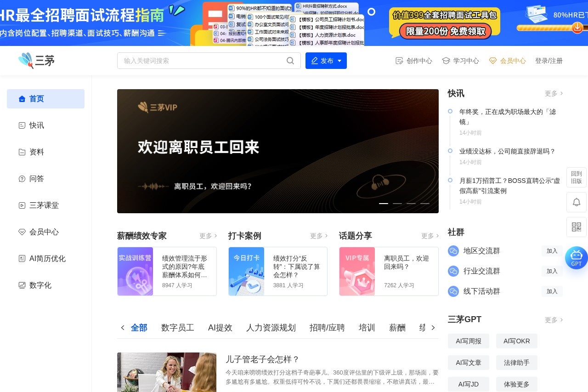Join the 行业交流群 group
Screen dimensions: 588x392
pyautogui.click(x=552, y=271)
